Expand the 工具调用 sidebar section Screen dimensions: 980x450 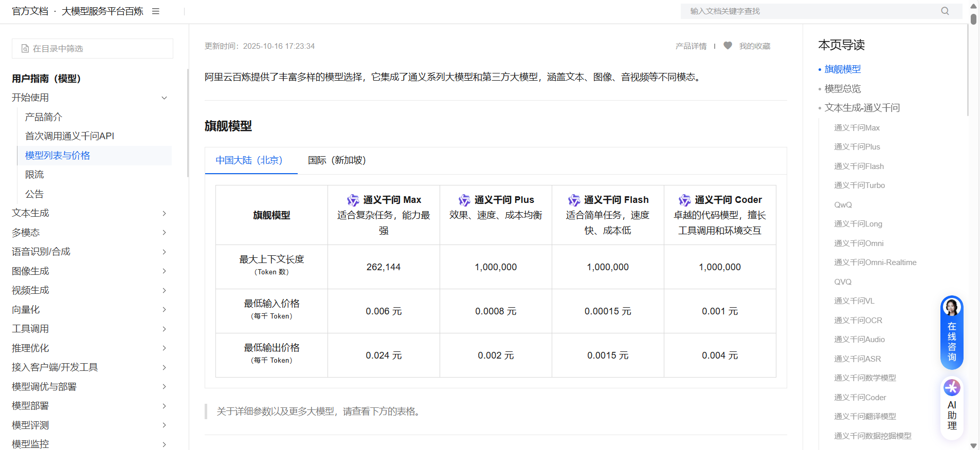165,329
